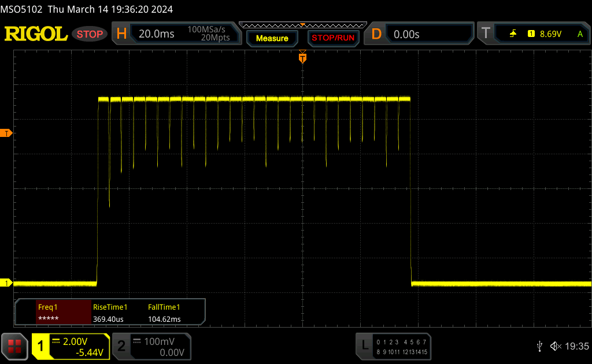Enable channel 2 using the 100mV label
592x364 pixels.
coord(150,346)
